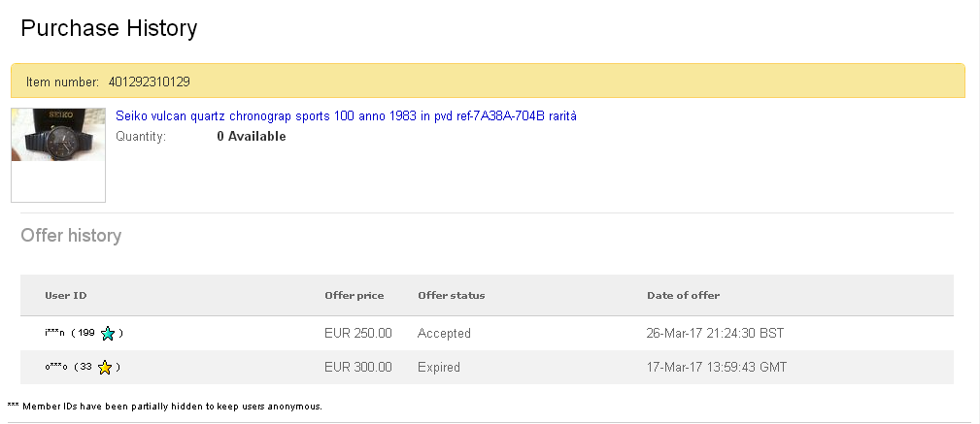Click the Expired offer status
This screenshot has height=424, width=980.
(x=439, y=367)
